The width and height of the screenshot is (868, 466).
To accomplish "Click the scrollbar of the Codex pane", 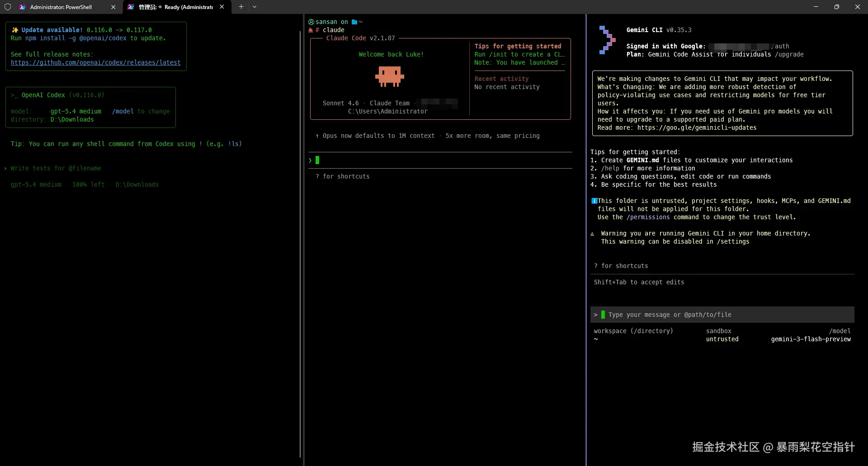I will coord(300,244).
